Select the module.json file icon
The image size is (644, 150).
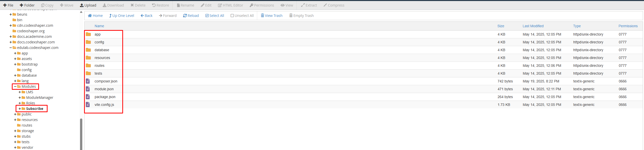click(x=88, y=89)
